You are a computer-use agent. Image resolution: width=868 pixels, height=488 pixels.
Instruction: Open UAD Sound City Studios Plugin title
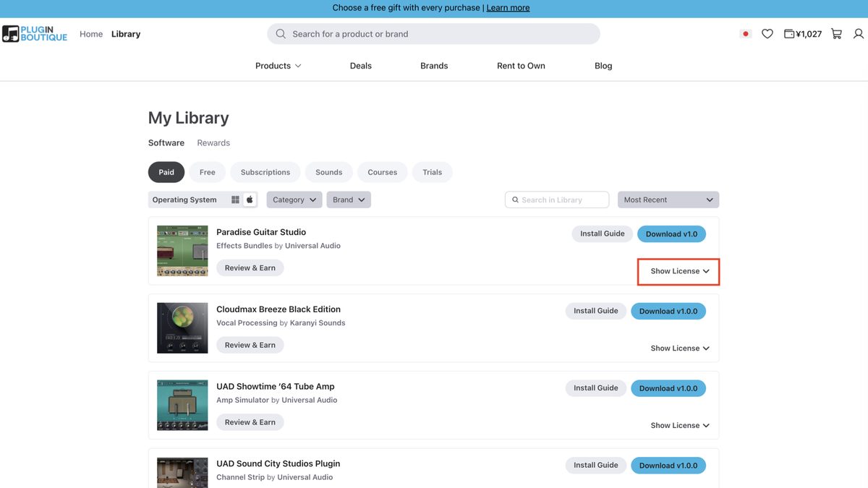point(278,464)
